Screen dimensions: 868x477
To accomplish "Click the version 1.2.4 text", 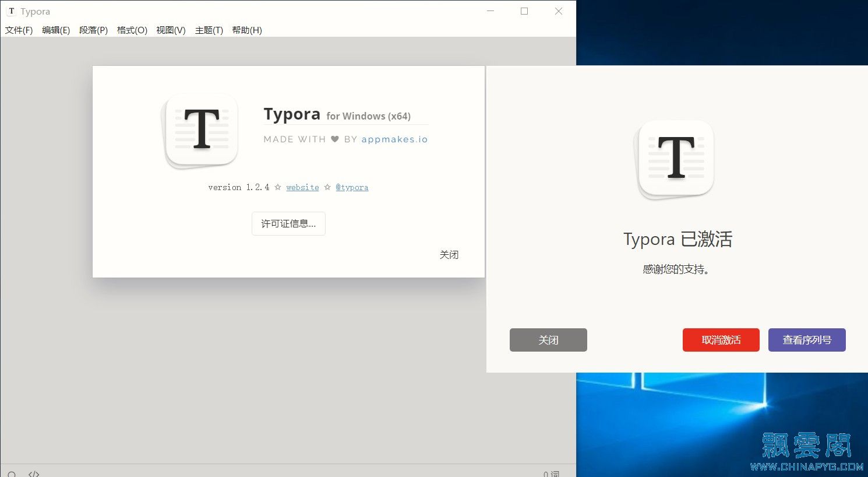I will (x=239, y=187).
